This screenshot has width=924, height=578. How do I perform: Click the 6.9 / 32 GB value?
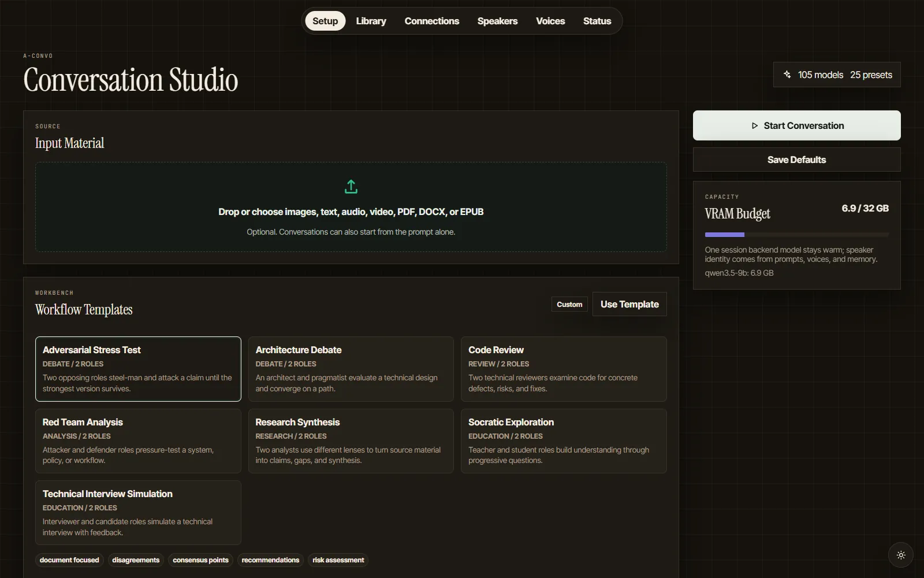[x=865, y=208]
